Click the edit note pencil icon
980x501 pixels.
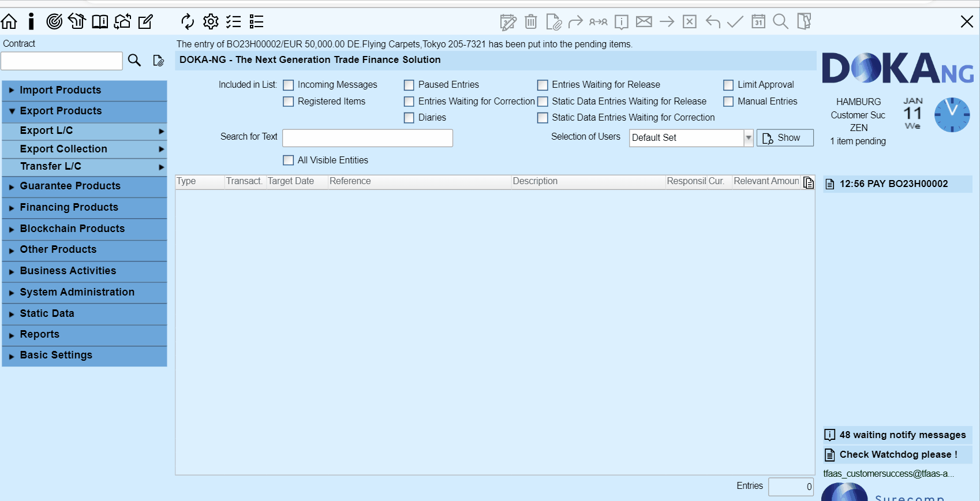tap(145, 21)
